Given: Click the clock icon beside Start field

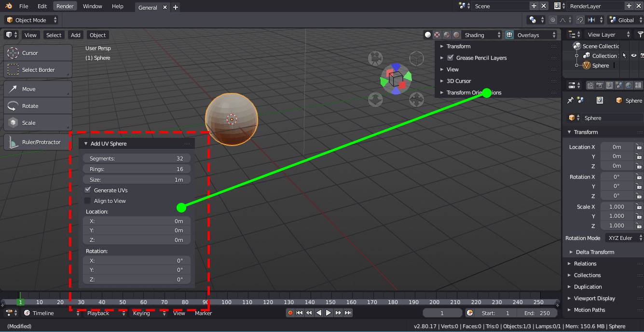Looking at the screenshot, I should tap(470, 313).
